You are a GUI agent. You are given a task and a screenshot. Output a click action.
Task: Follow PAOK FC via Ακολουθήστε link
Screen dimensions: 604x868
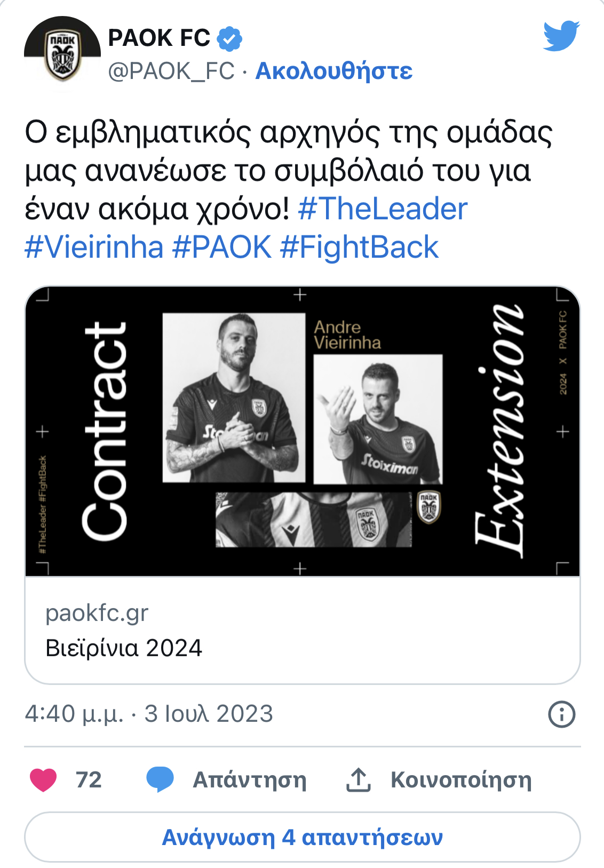pos(334,71)
